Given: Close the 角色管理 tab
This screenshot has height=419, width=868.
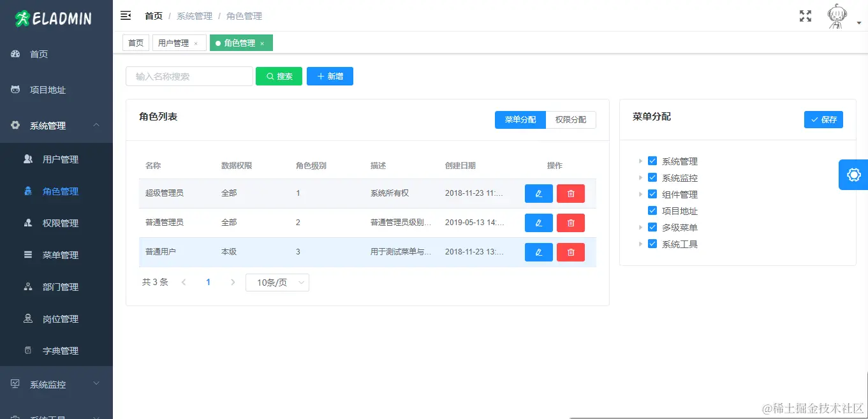Looking at the screenshot, I should click(262, 43).
